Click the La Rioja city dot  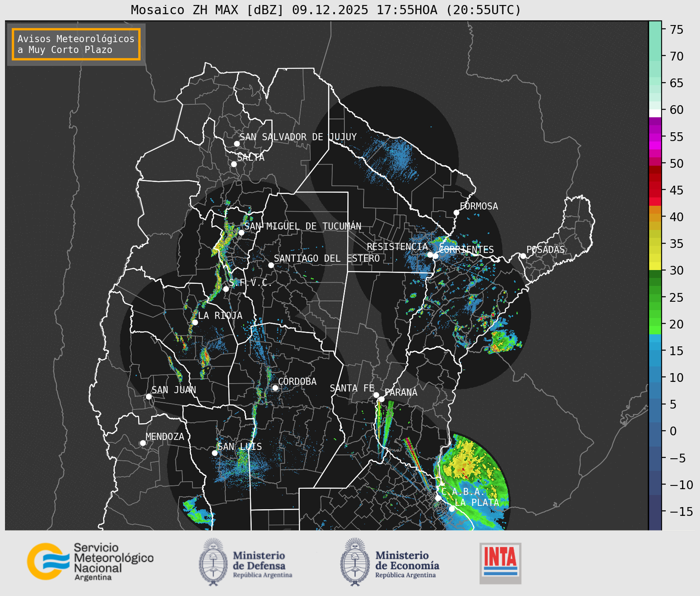195,322
